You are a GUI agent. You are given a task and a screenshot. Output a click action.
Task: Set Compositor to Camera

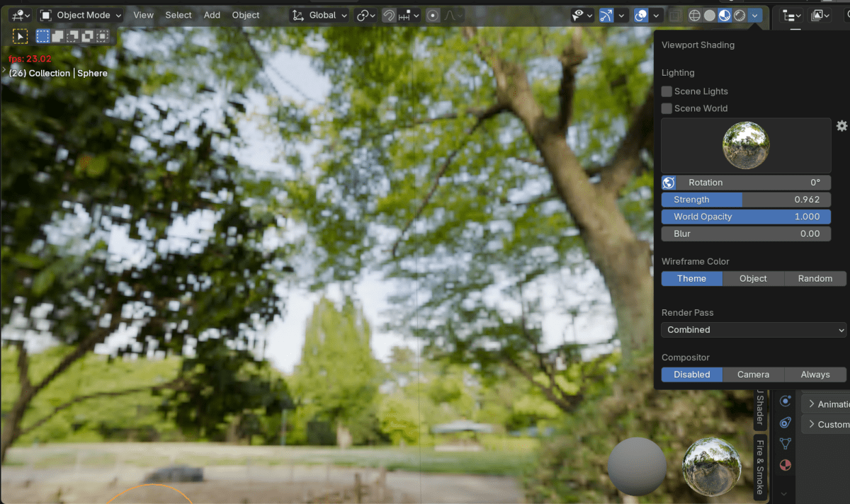(753, 374)
